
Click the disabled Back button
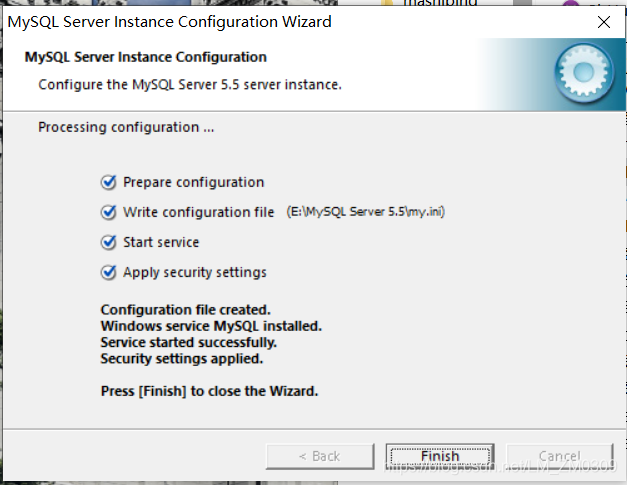click(x=320, y=456)
